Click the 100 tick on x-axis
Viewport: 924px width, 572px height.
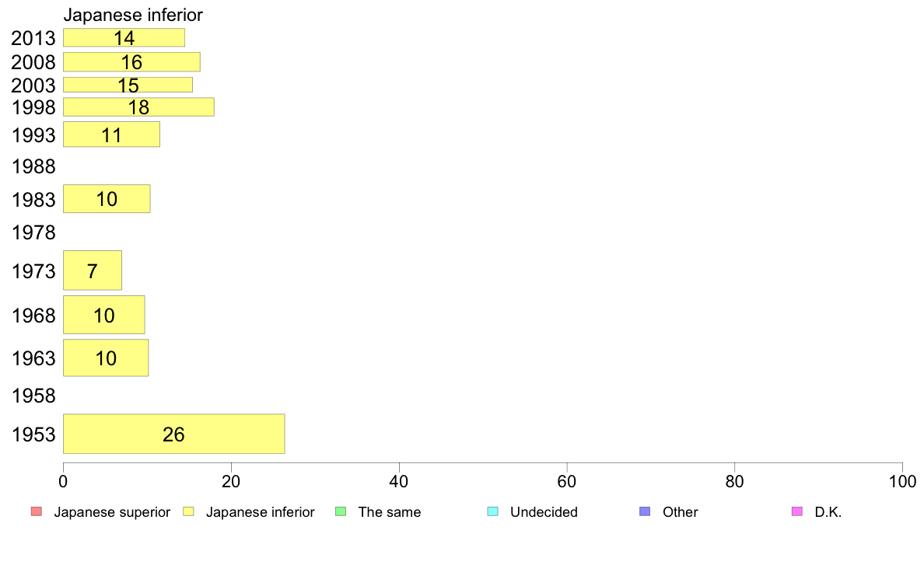pyautogui.click(x=902, y=482)
